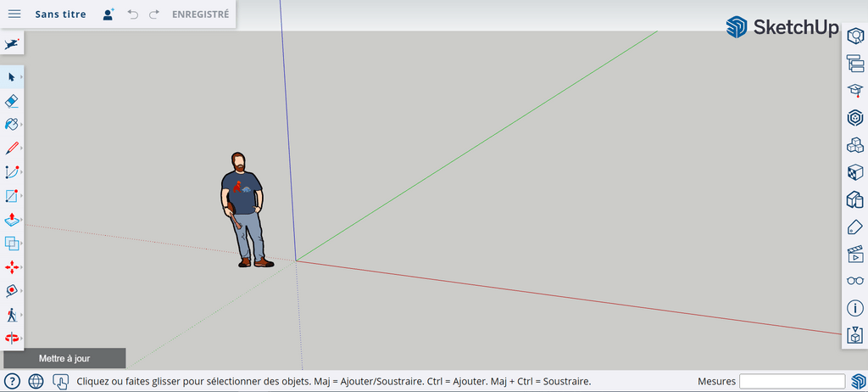Open the Instructor graduation cap panel

(x=855, y=91)
